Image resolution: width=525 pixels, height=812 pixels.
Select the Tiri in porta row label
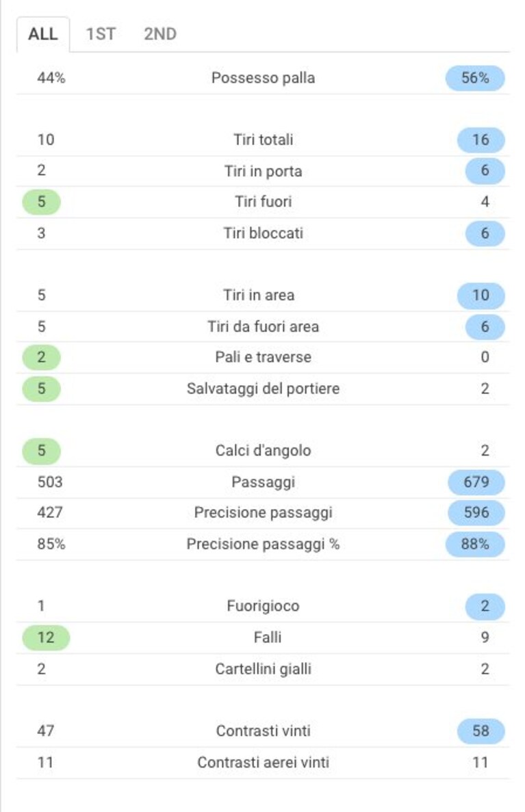[x=264, y=171]
